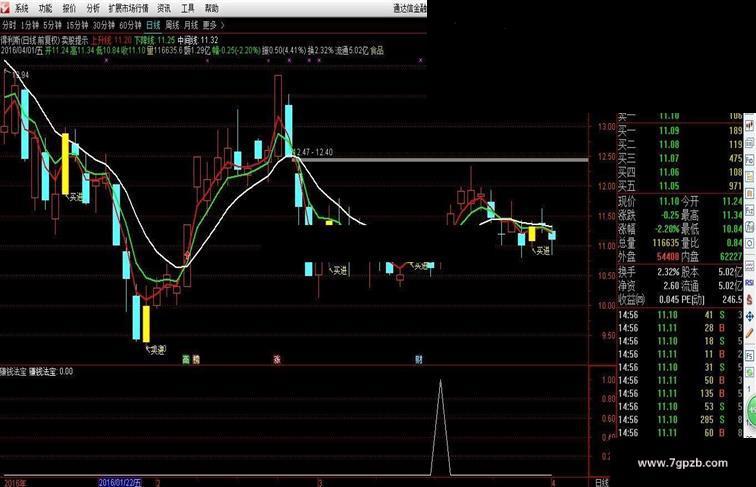Switch to the 1分钟 period tab
The height and width of the screenshot is (487, 756).
pyautogui.click(x=29, y=25)
